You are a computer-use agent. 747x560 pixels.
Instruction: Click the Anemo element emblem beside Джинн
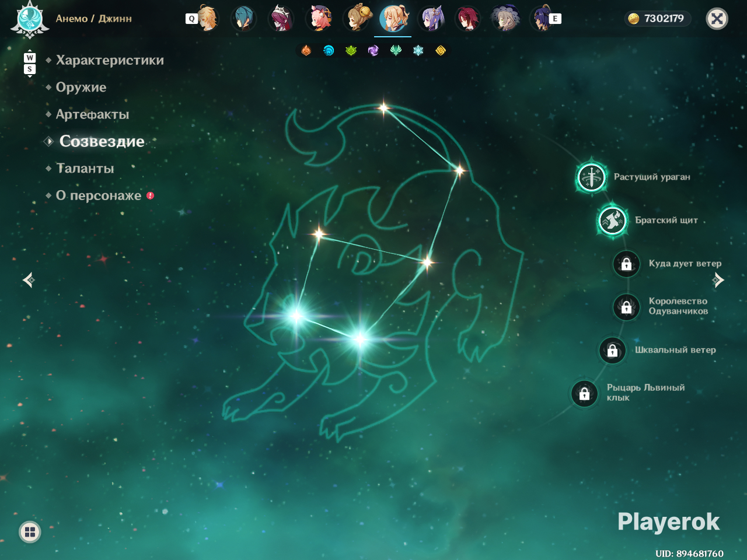[29, 19]
